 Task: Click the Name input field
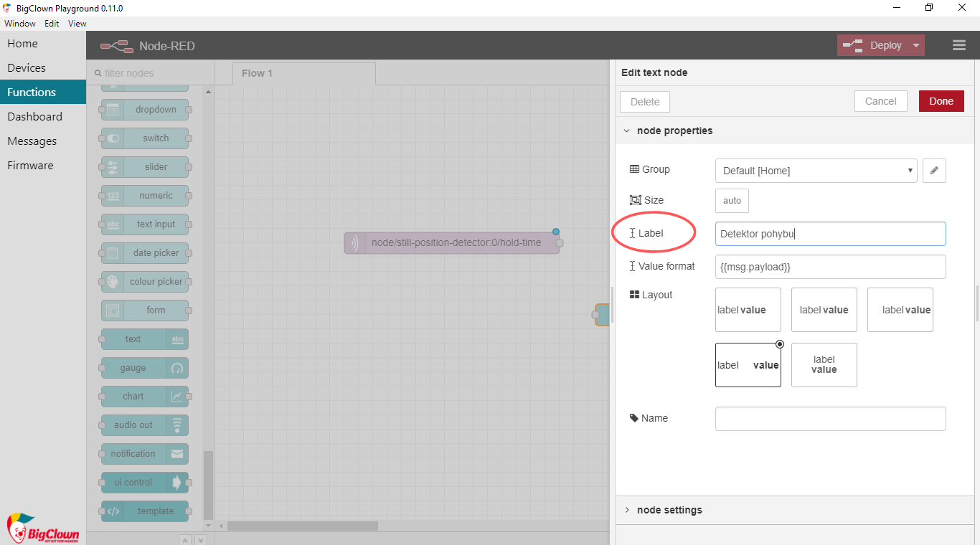pyautogui.click(x=831, y=419)
